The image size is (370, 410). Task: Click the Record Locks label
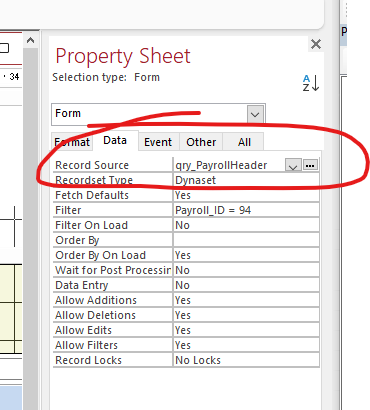[88, 360]
